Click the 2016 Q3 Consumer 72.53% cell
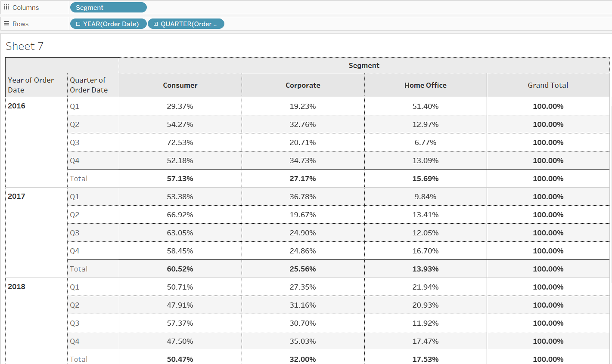Screen dimensions: 612x364 [x=180, y=142]
